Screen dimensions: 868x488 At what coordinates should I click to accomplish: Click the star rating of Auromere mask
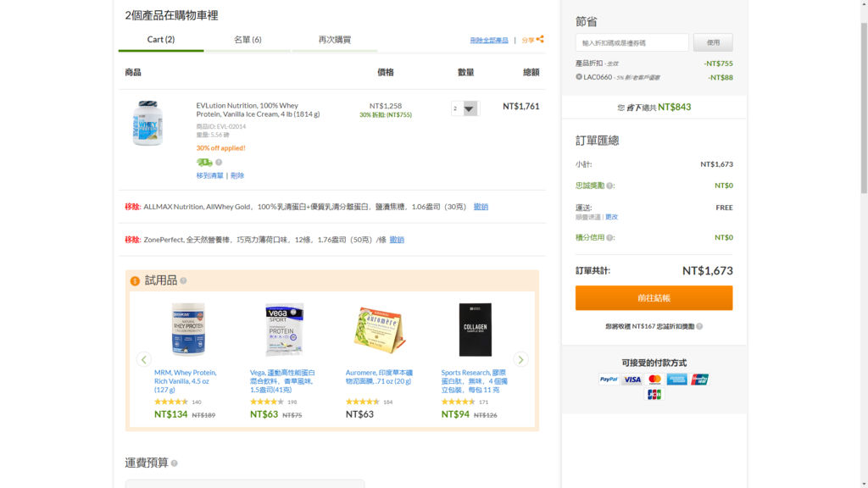(x=363, y=402)
